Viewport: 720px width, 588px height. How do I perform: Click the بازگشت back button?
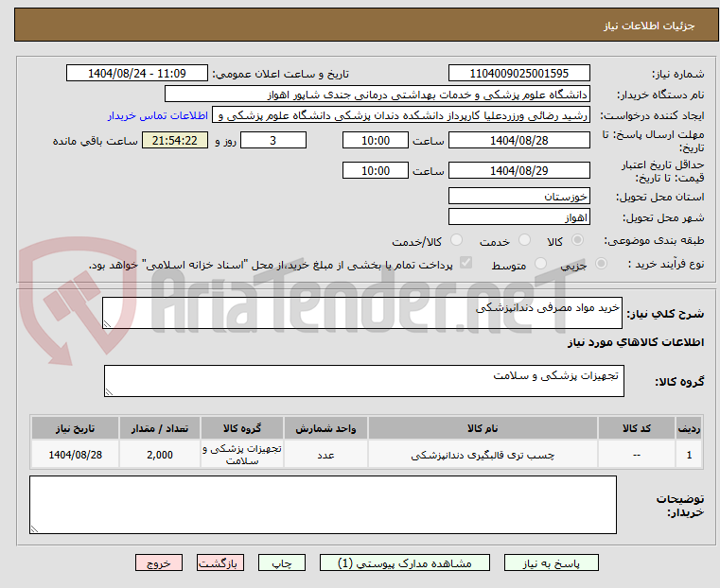(220, 562)
